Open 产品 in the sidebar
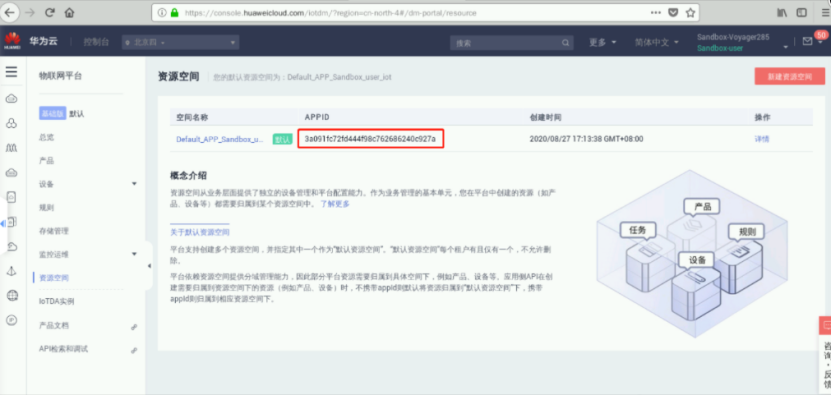 click(46, 161)
